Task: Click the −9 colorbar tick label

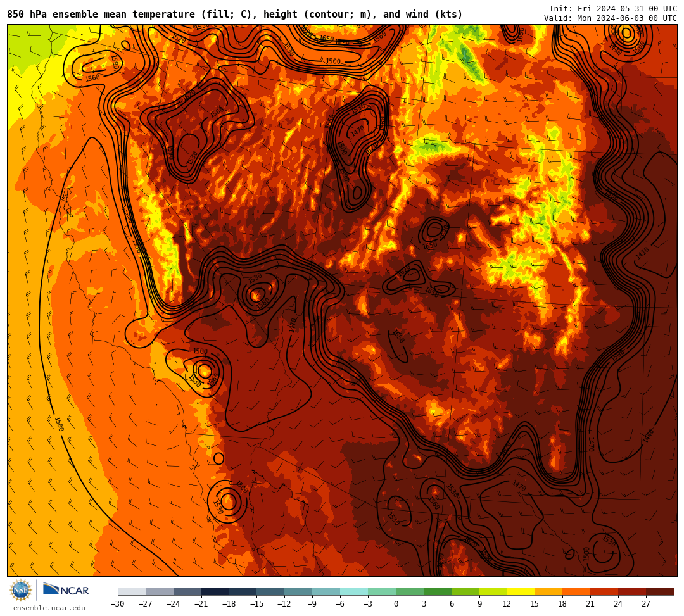Action: click(312, 604)
